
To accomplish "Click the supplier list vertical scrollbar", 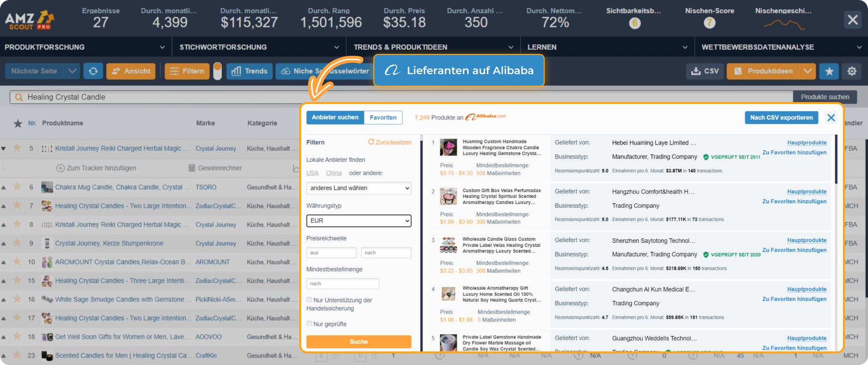I will (836, 159).
